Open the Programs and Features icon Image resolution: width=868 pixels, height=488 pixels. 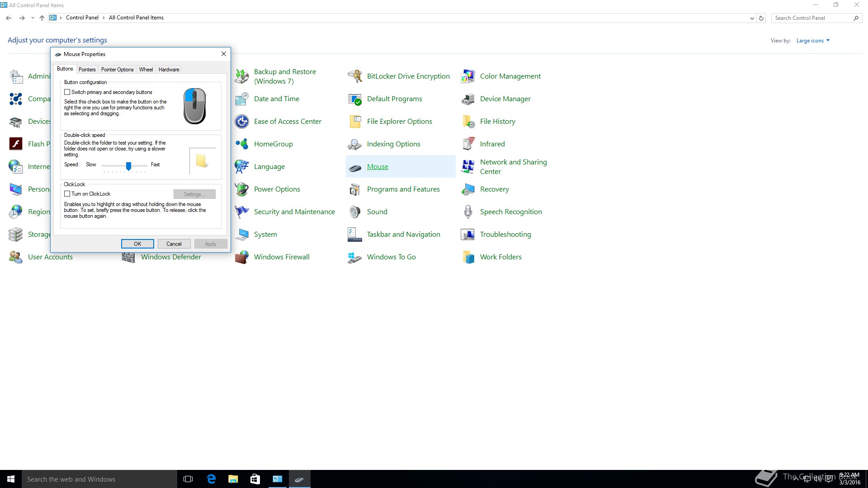point(355,189)
